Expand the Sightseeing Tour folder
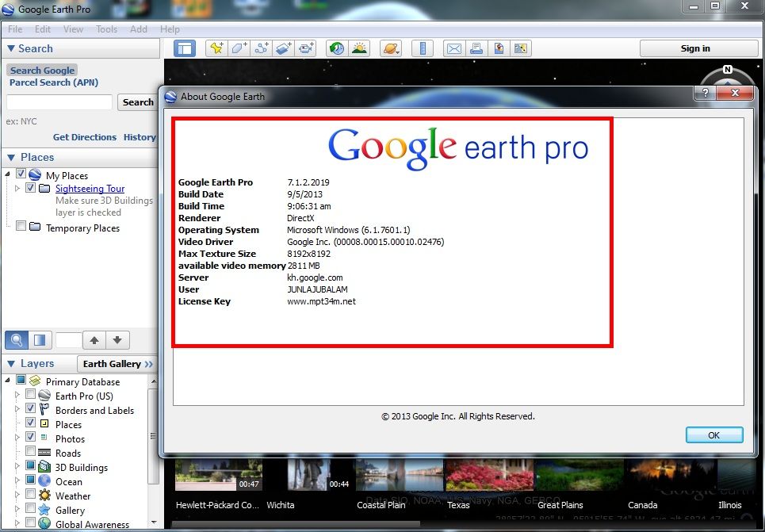Viewport: 765px width, 532px height. point(17,188)
